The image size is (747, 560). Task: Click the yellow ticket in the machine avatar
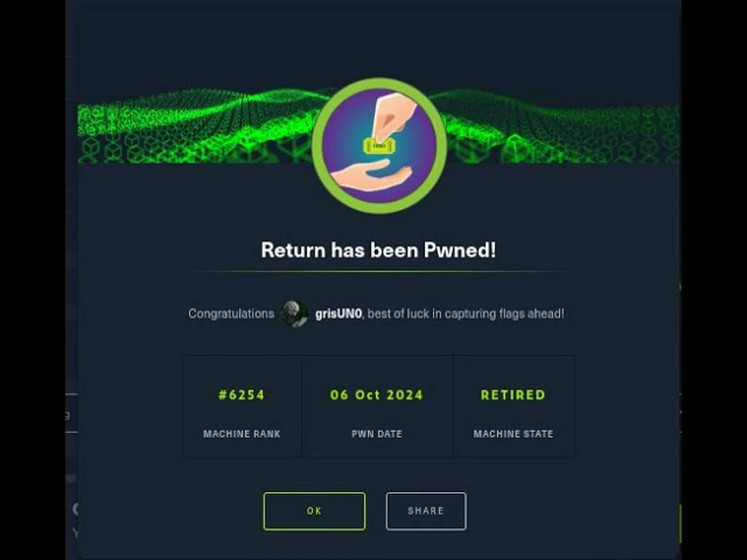click(x=379, y=145)
